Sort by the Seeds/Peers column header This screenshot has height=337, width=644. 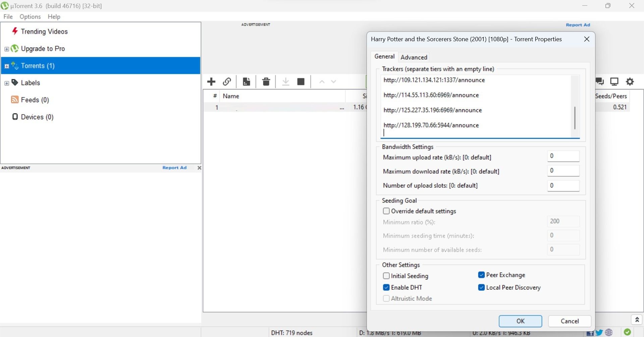tap(611, 96)
